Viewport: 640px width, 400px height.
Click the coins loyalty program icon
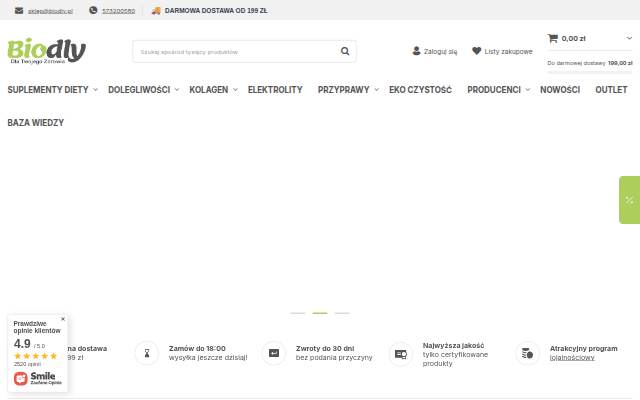pos(527,353)
